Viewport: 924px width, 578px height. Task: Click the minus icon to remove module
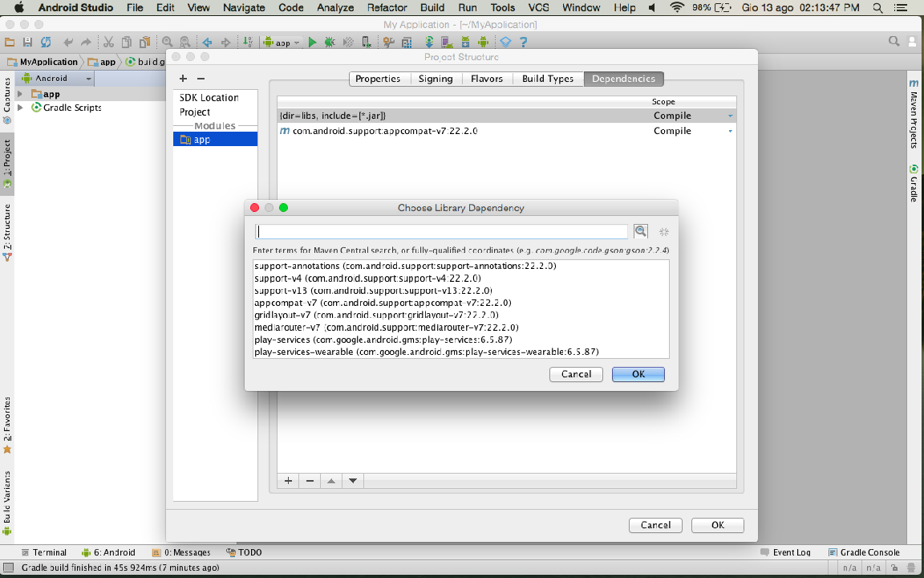[201, 79]
